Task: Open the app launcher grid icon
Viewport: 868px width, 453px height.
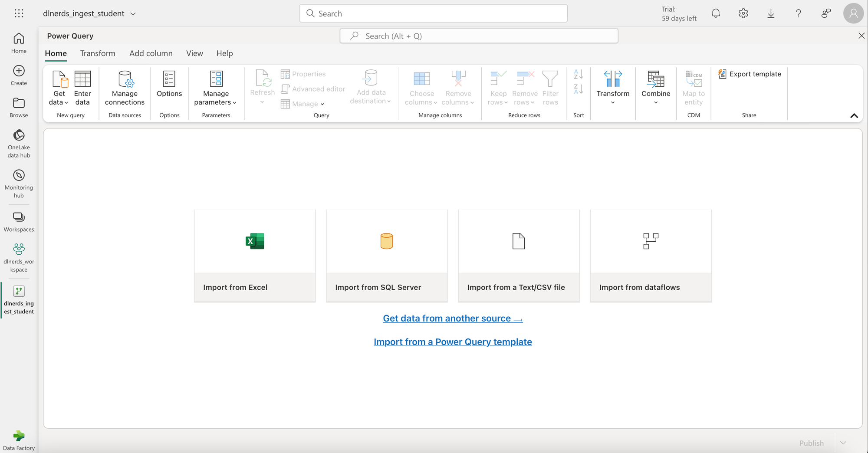Action: point(19,13)
